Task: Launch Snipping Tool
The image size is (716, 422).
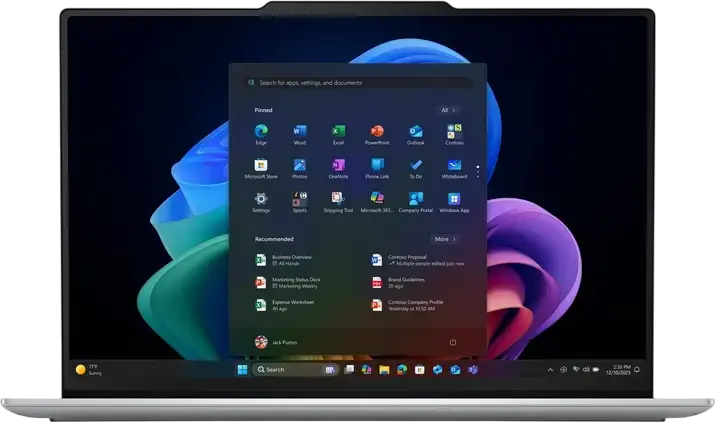Action: pyautogui.click(x=338, y=202)
